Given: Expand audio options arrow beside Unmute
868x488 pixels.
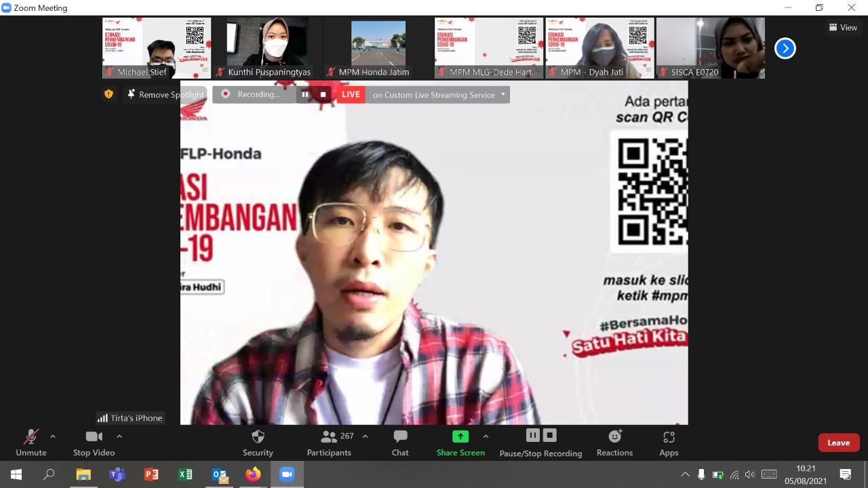Looking at the screenshot, I should (x=53, y=436).
